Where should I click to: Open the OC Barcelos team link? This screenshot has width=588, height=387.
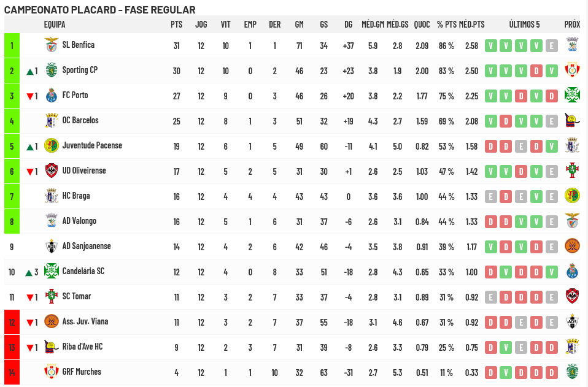tap(80, 120)
